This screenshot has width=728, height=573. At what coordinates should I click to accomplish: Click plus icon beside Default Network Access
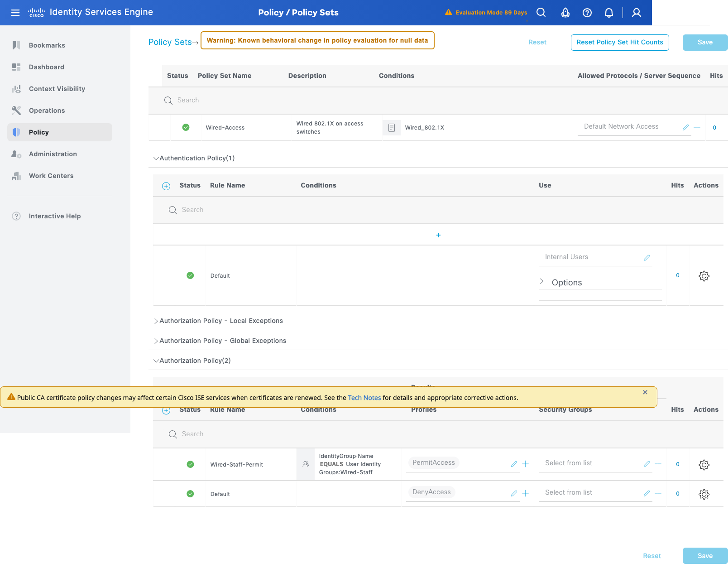click(697, 127)
